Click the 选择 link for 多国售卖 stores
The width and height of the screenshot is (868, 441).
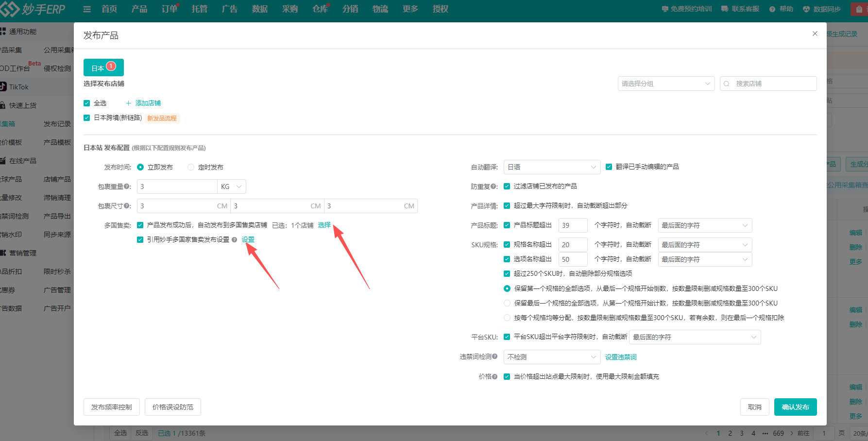(x=324, y=225)
